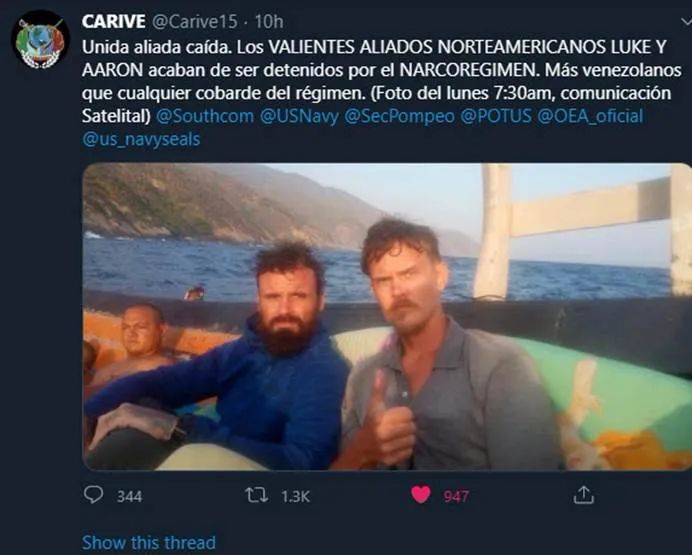This screenshot has height=555, width=692.
Task: Click the retweet arrows icon
Action: 256,495
